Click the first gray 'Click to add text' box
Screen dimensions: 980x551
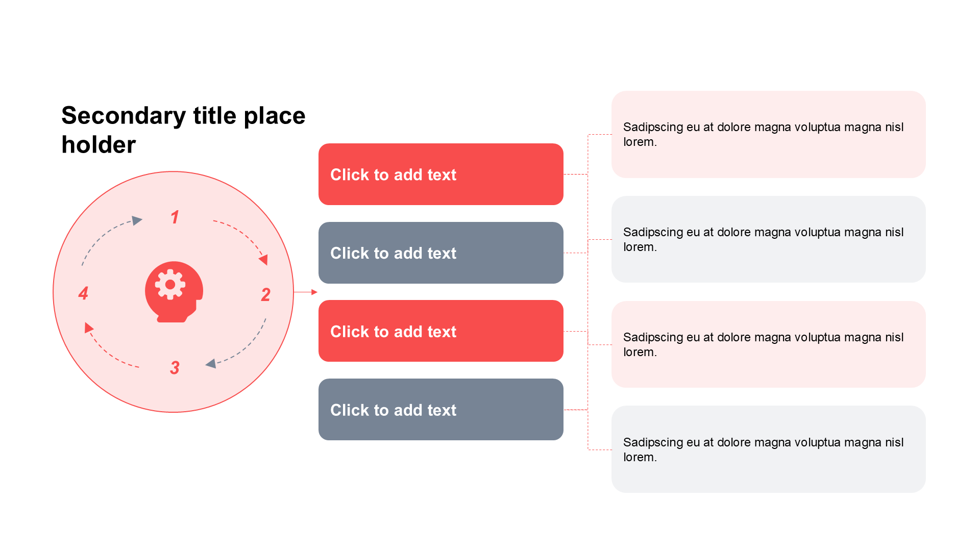(x=441, y=253)
